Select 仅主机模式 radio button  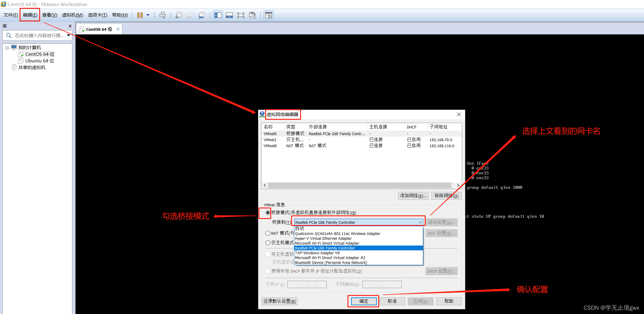(268, 243)
